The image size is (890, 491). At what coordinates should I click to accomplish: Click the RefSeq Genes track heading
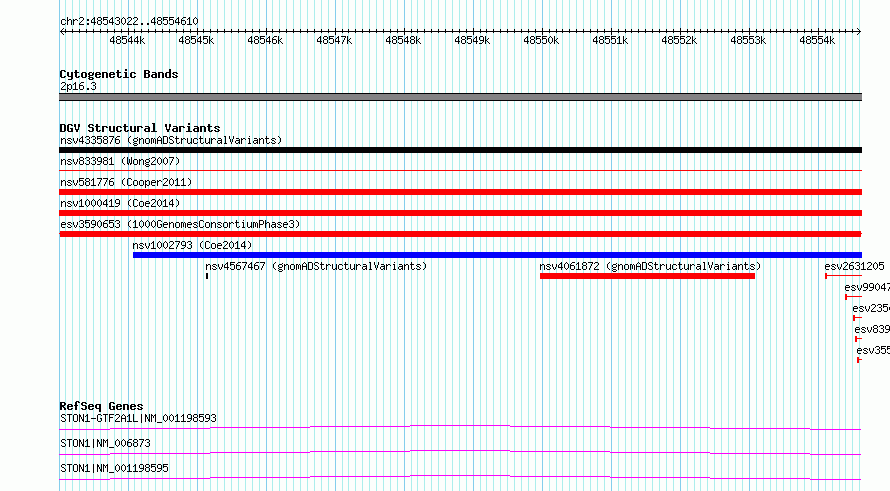(x=102, y=406)
